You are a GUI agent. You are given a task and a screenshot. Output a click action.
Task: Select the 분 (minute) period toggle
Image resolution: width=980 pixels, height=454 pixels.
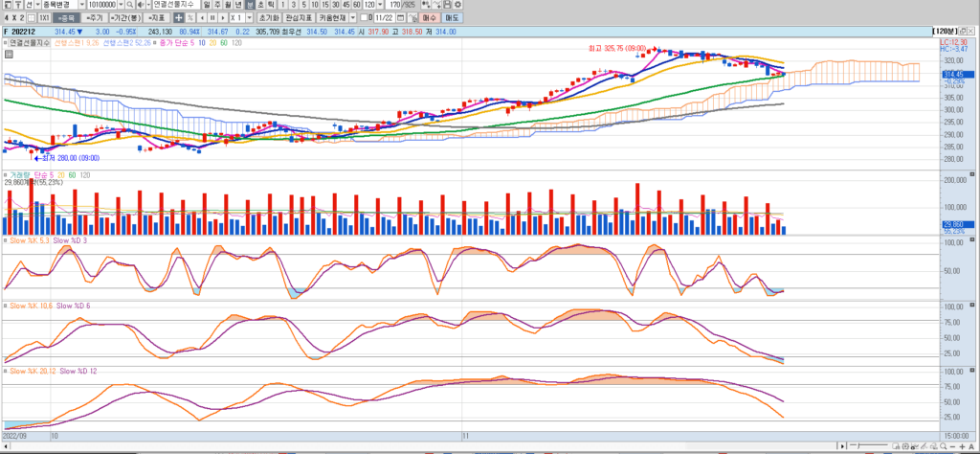pos(250,5)
